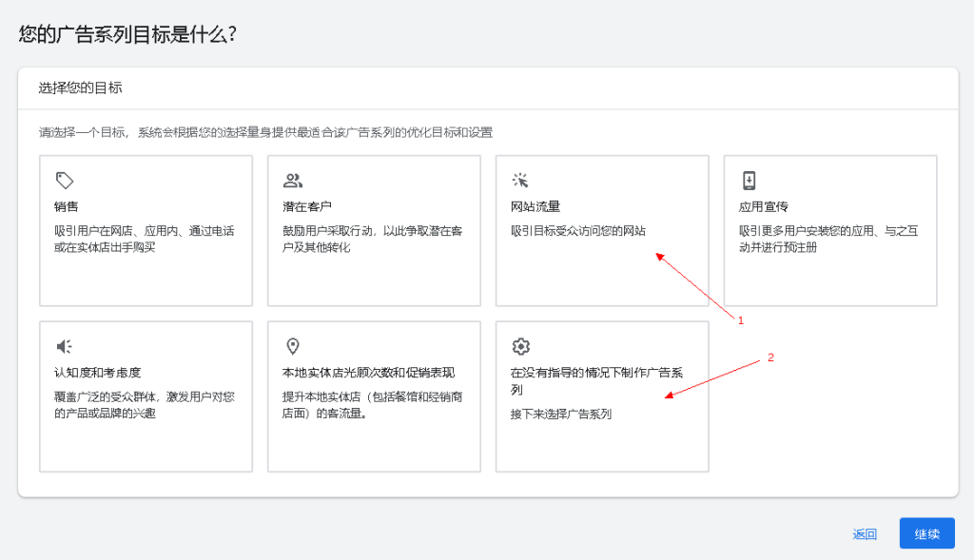Image resolution: width=974 pixels, height=560 pixels.
Task: Select the 潜在客户 campaign goal
Action: [x=373, y=230]
